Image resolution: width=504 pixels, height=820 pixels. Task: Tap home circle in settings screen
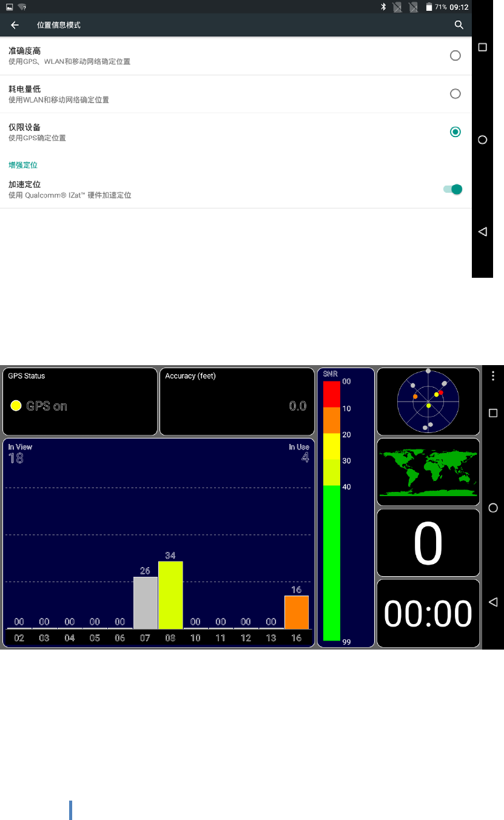[483, 139]
